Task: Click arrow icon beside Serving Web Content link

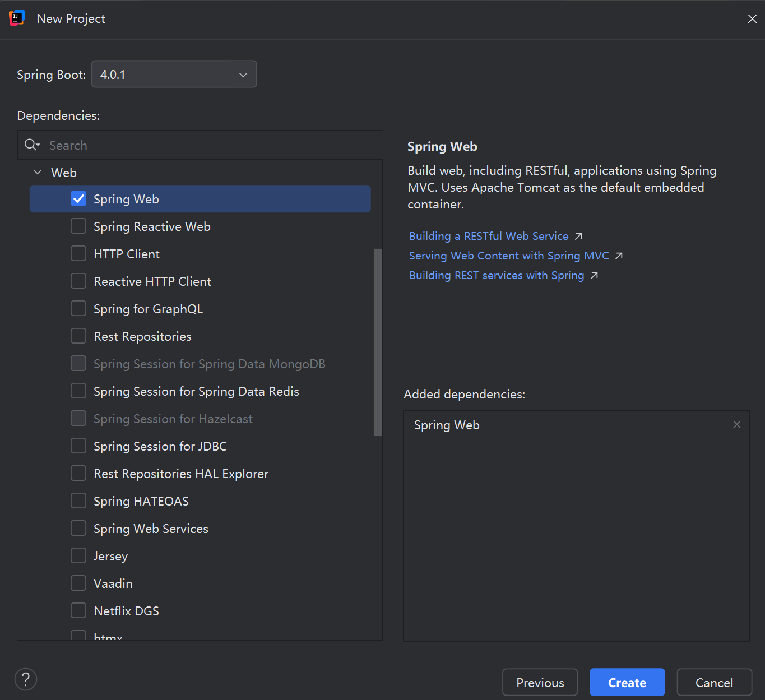Action: point(619,256)
